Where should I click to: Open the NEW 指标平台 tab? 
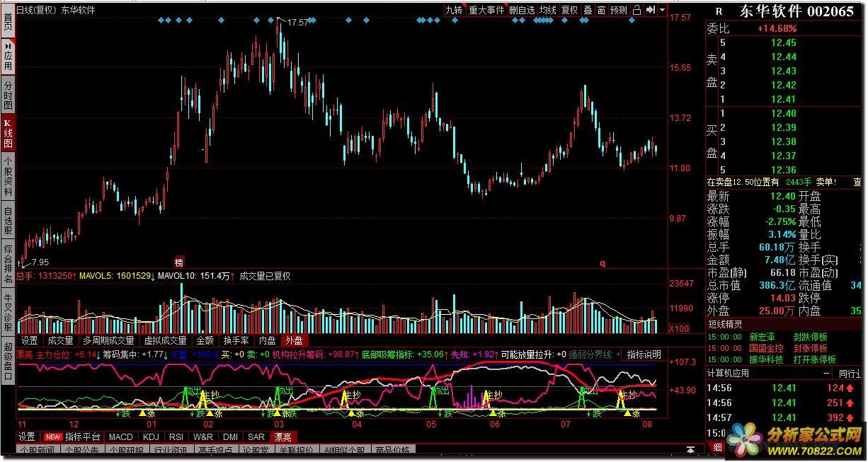(73, 437)
